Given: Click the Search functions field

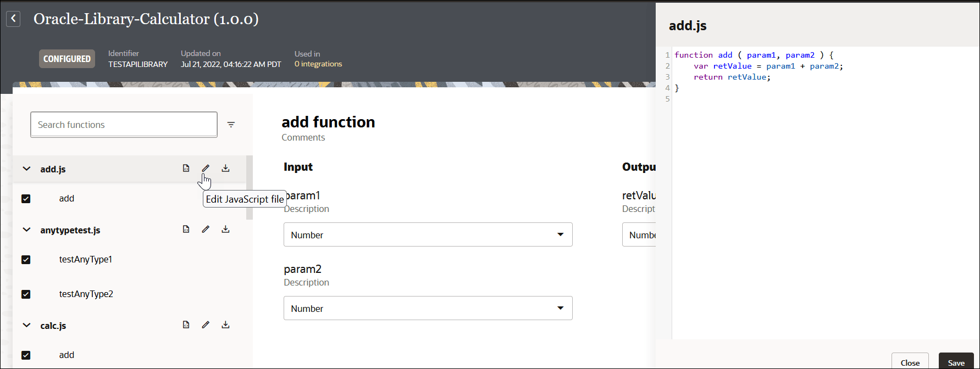Looking at the screenshot, I should (124, 125).
